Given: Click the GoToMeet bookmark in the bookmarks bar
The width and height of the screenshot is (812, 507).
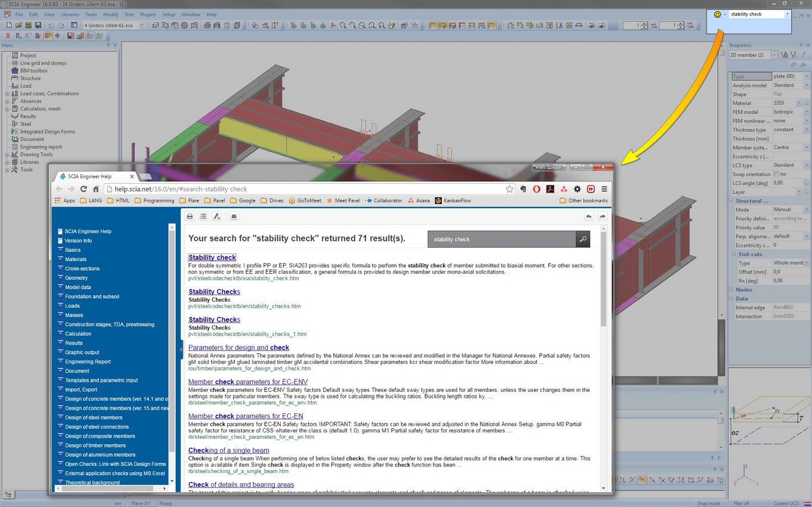Looking at the screenshot, I should [x=305, y=200].
